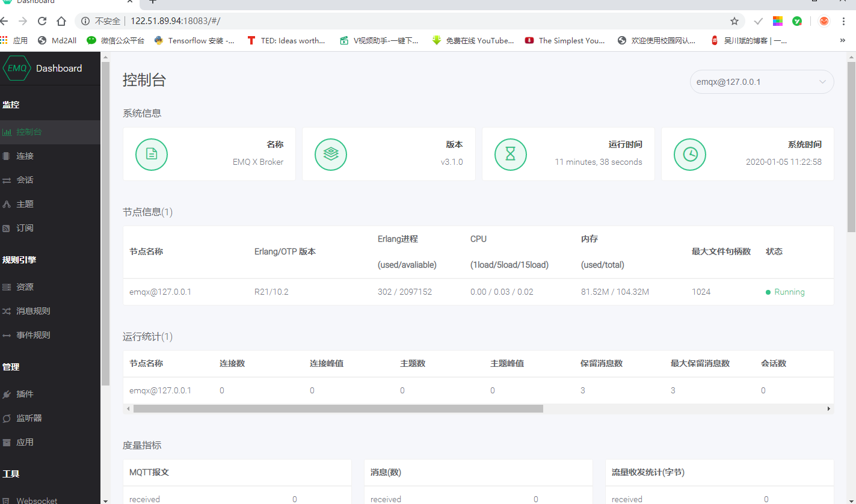Click node emqx@127.0.0.1 in 节点信息 table

pos(160,292)
